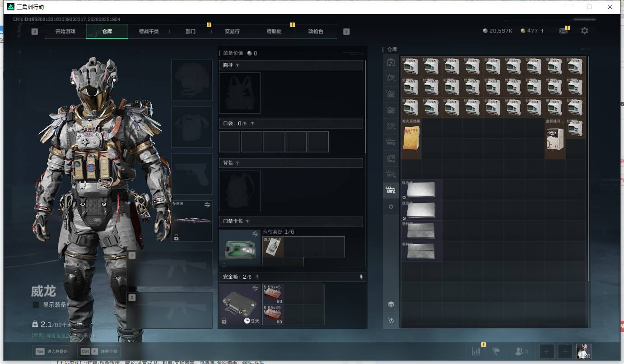Click the 装备价值 coin value

(252, 53)
